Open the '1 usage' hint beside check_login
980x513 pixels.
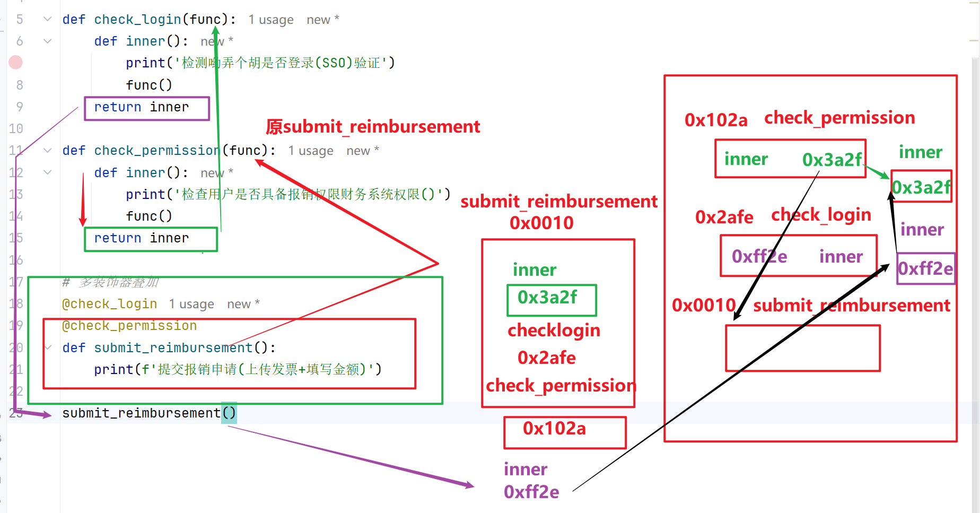(x=271, y=20)
